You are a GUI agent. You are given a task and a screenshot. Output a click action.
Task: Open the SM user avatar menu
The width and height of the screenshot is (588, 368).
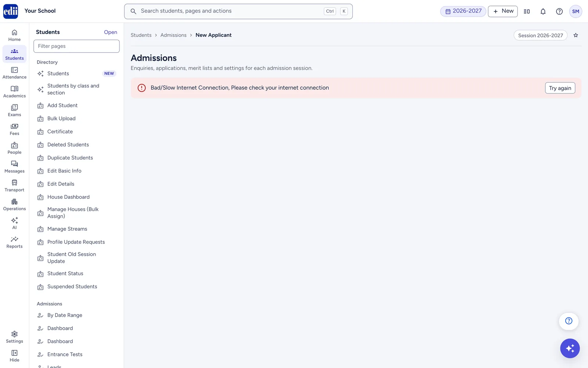pyautogui.click(x=576, y=11)
